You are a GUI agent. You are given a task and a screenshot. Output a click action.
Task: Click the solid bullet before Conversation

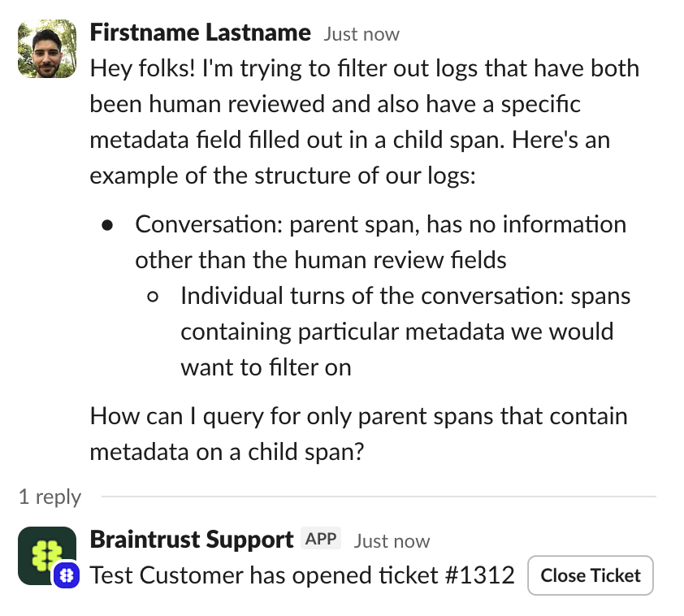[x=107, y=225]
